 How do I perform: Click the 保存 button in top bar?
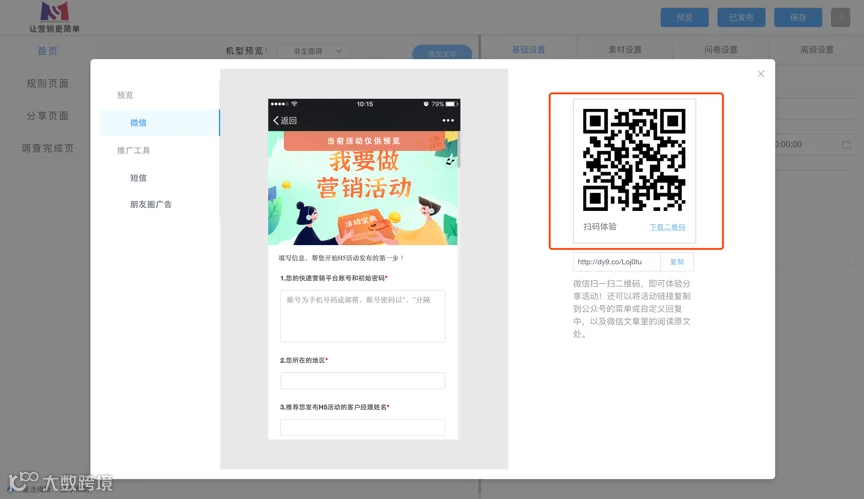pos(798,18)
